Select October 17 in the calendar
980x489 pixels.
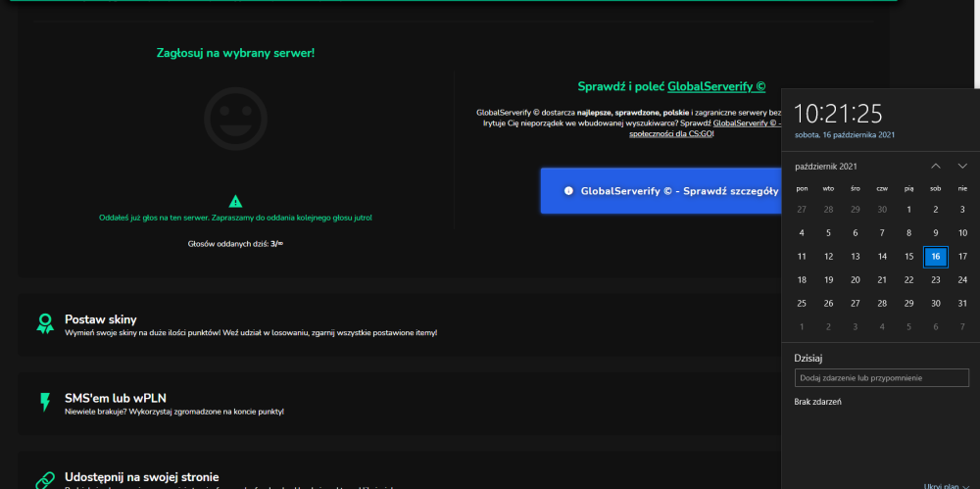click(962, 257)
